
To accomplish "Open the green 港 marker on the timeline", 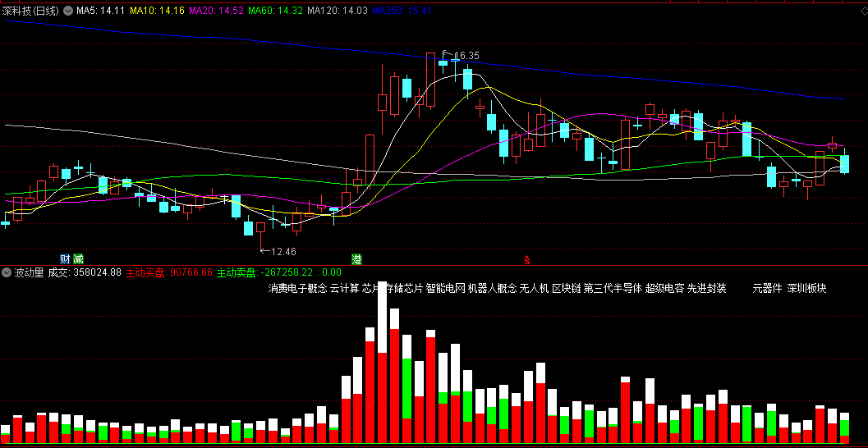I will [x=357, y=258].
